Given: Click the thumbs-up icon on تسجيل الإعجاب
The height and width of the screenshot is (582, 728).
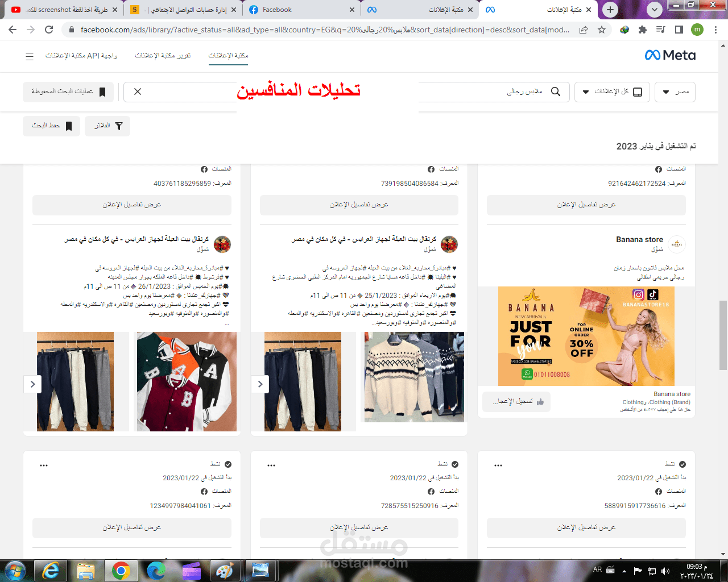Looking at the screenshot, I should tap(541, 401).
